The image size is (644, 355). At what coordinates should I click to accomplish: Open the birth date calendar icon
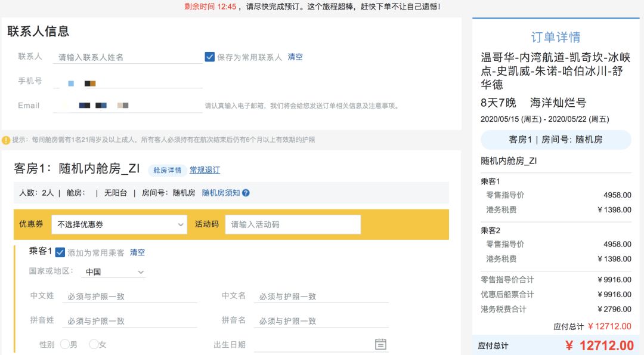[x=380, y=345]
